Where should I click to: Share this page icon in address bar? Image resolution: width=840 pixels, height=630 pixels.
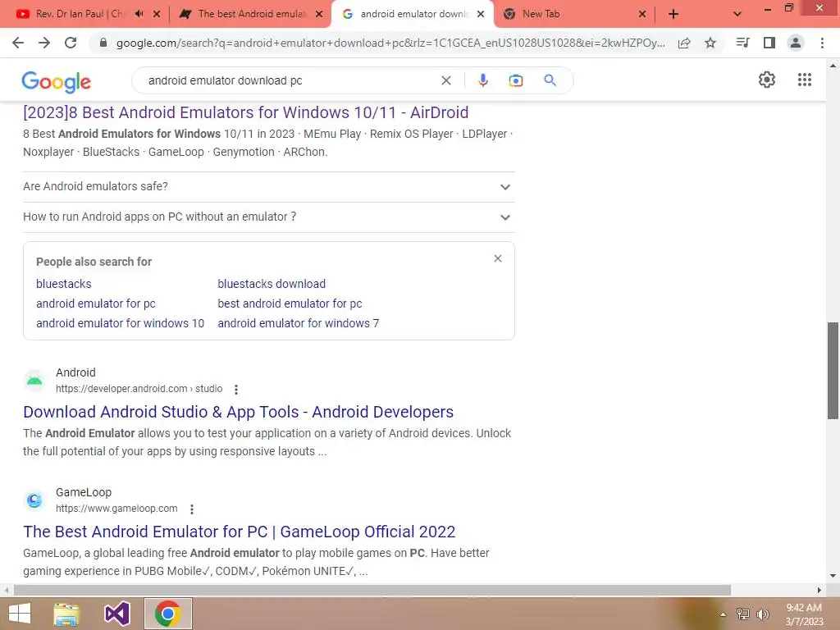point(684,43)
